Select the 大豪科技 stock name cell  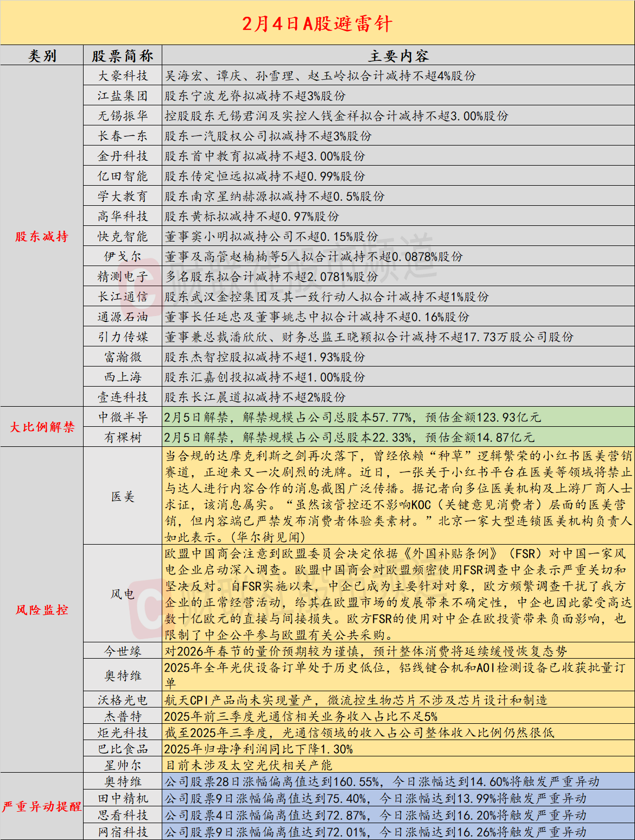[x=123, y=76]
